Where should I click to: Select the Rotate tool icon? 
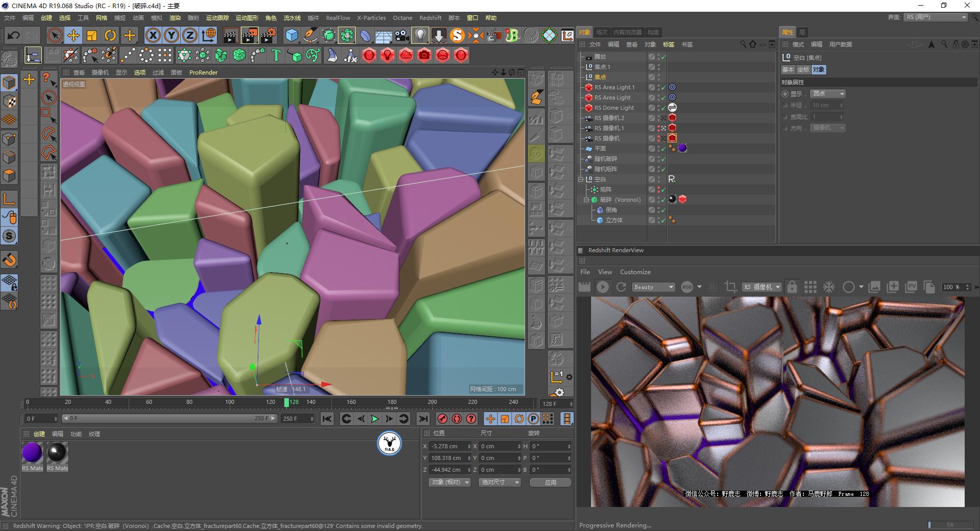(110, 35)
